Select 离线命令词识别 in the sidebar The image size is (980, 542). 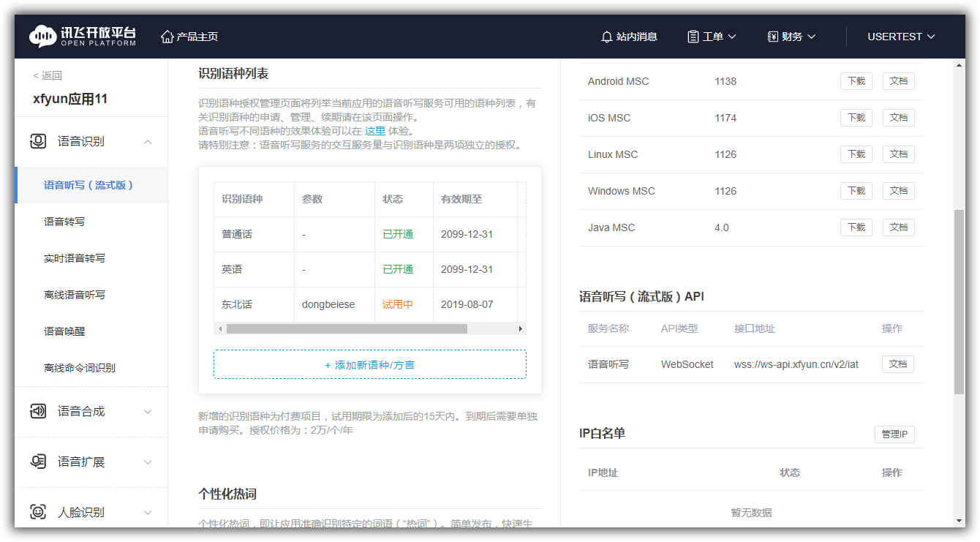tap(80, 368)
